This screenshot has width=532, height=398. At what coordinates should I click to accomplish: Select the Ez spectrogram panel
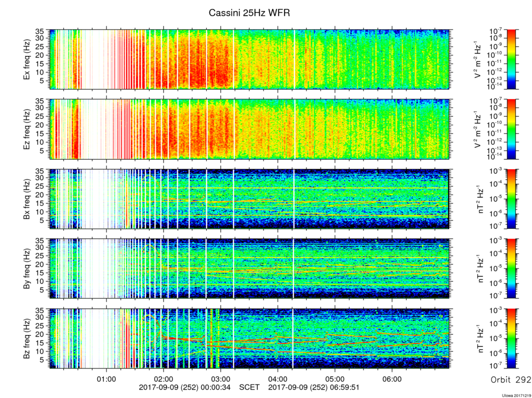pos(250,129)
